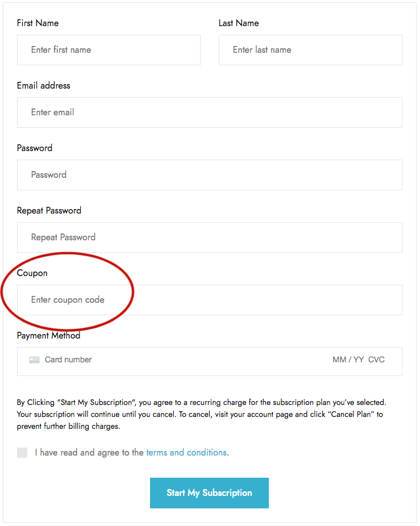Select the Password input field
Viewport: 420px width, 526px height.
[x=210, y=175]
